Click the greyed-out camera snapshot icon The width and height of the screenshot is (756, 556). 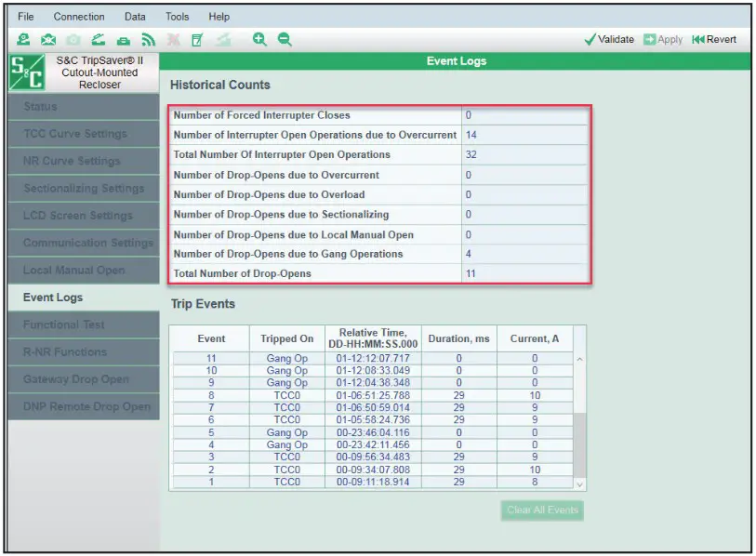pyautogui.click(x=73, y=40)
